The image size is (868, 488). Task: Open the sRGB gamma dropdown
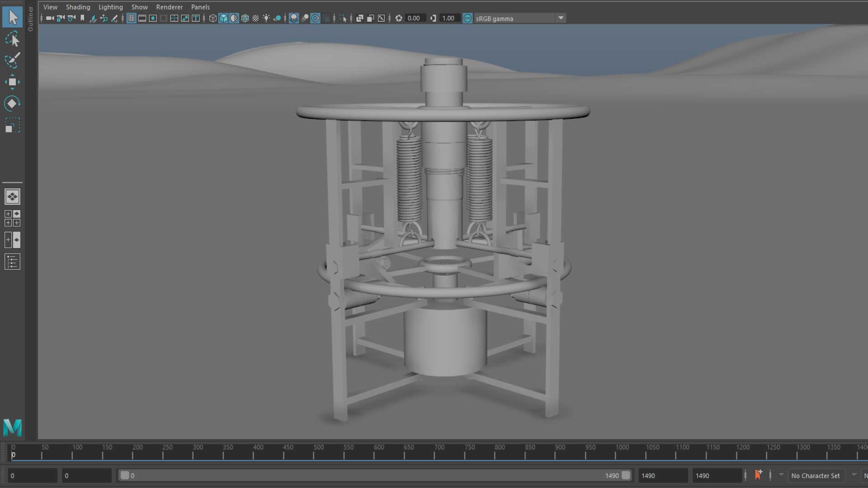520,18
